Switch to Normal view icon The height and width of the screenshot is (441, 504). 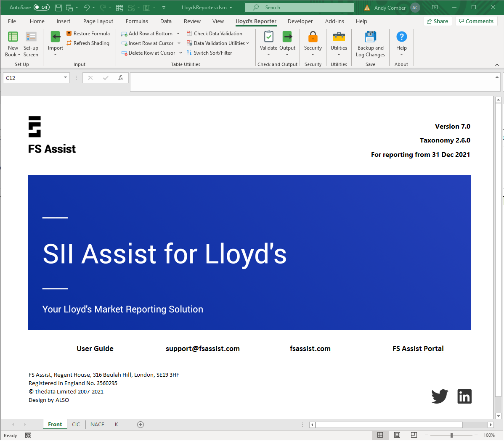380,435
